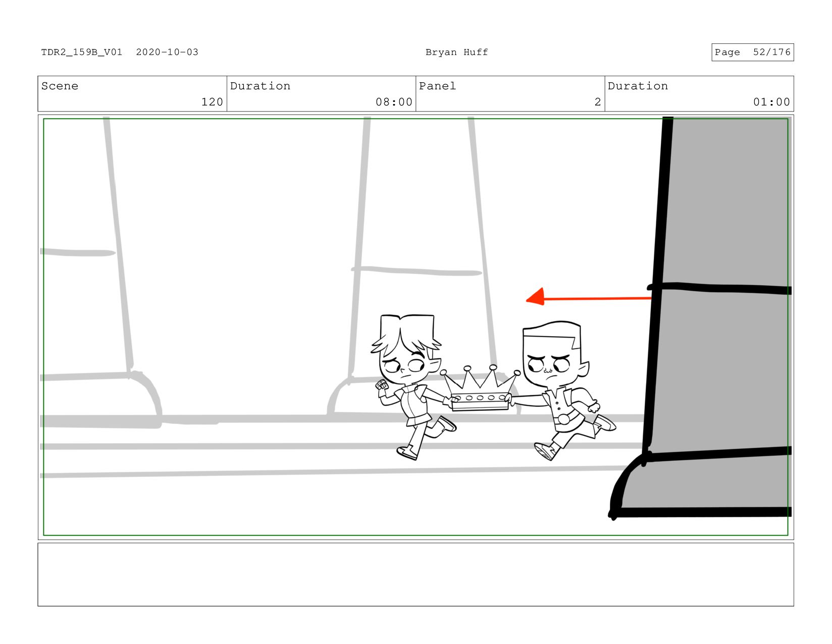Click the storyboard panel drawing
The image size is (832, 644).
pyautogui.click(x=415, y=327)
